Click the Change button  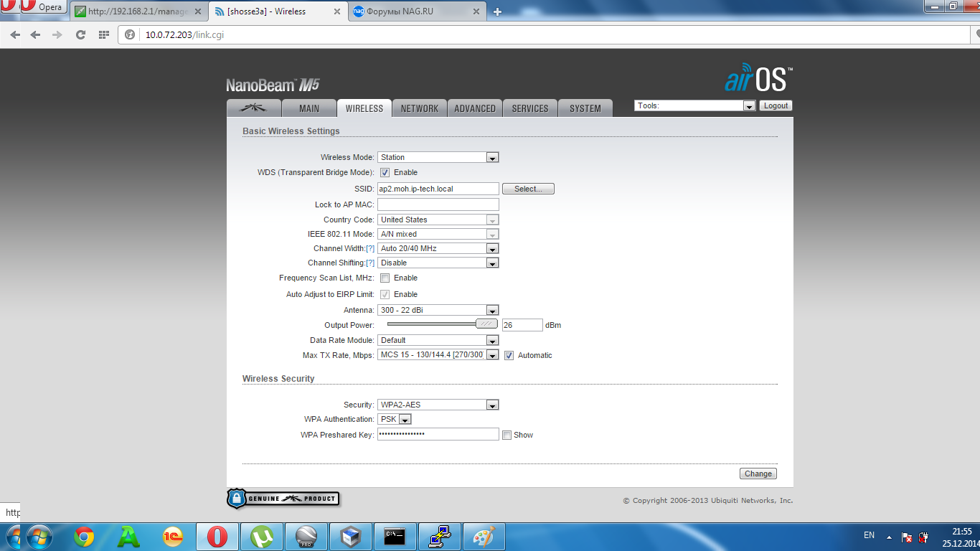758,474
